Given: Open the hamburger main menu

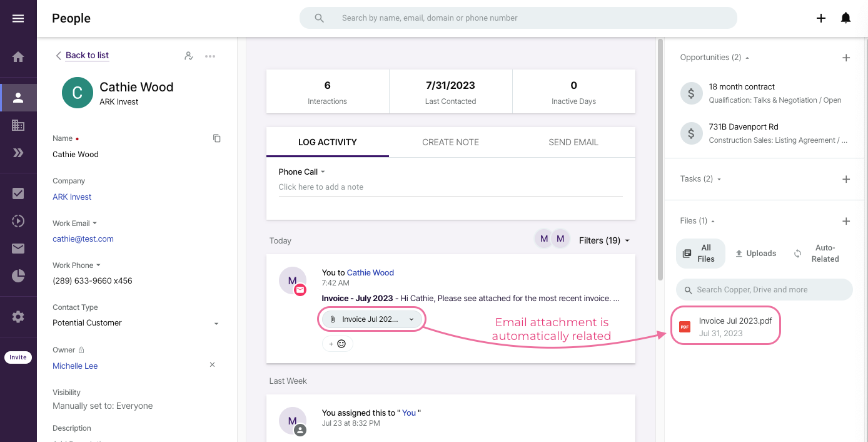Looking at the screenshot, I should coord(18,18).
